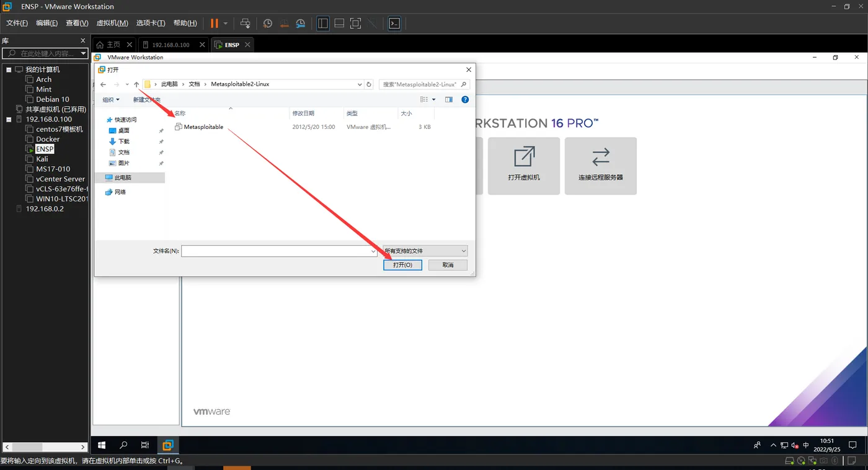The height and width of the screenshot is (470, 868).
Task: Open the snapshot manager wrench-clock icon
Action: [301, 24]
